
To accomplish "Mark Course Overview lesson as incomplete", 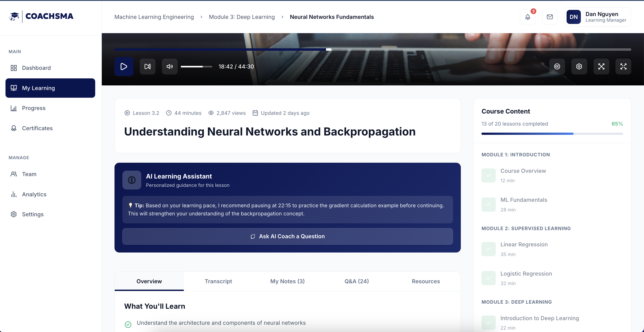I will coord(488,175).
